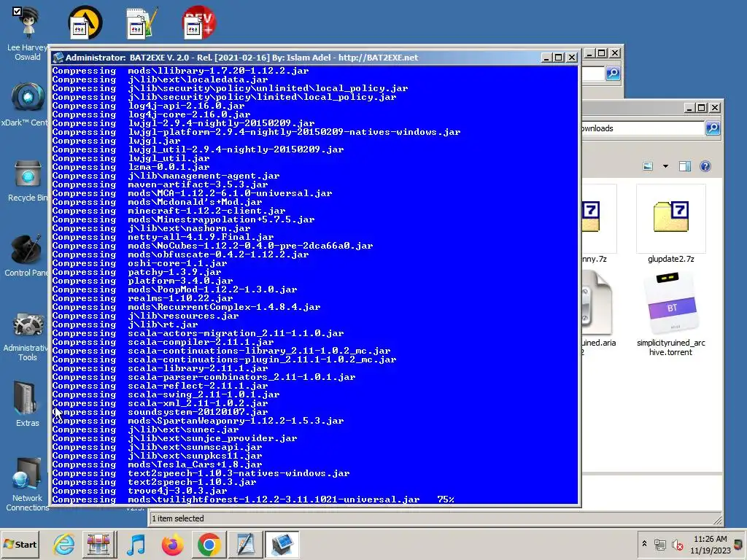Screen dimensions: 747x560
Task: Click the Start button
Action: click(20, 544)
